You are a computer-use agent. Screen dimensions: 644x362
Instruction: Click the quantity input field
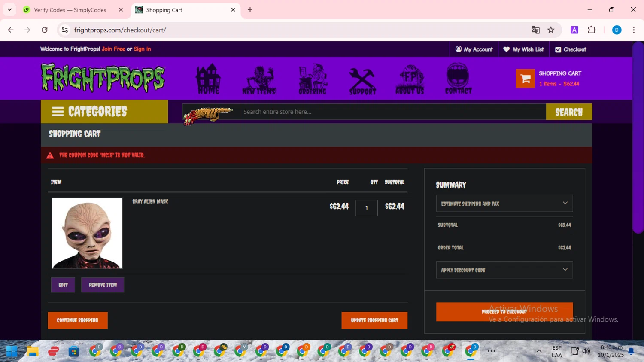(367, 208)
